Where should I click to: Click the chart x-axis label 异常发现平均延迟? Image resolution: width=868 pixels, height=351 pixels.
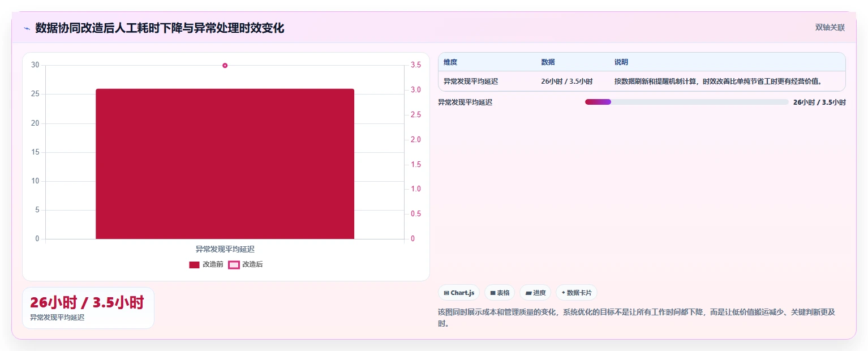pyautogui.click(x=225, y=249)
